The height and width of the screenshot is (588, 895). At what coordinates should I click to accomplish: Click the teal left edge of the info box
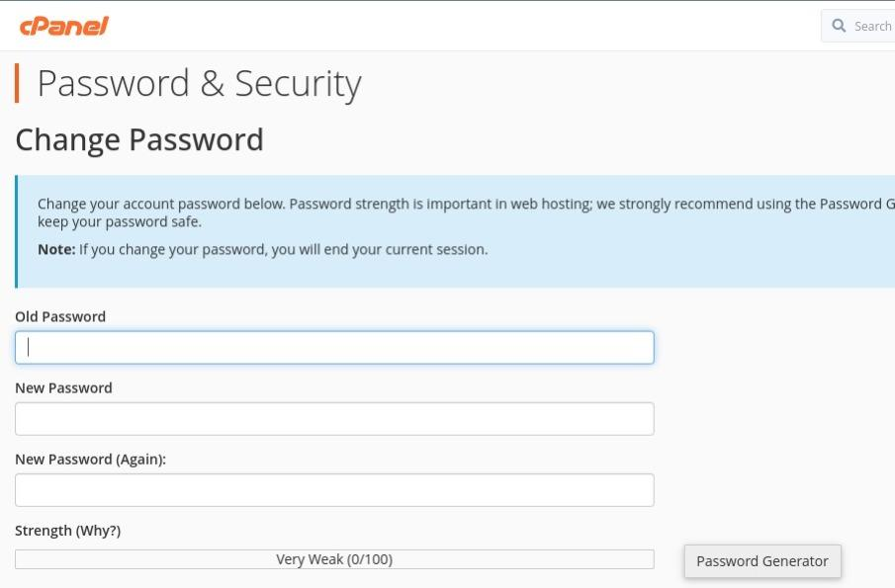point(16,231)
